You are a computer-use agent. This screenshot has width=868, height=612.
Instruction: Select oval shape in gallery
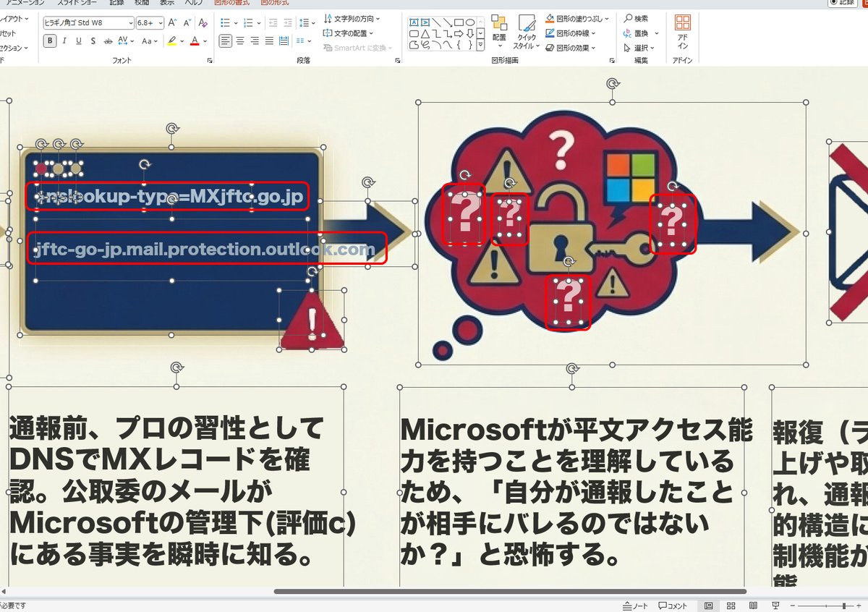(470, 22)
